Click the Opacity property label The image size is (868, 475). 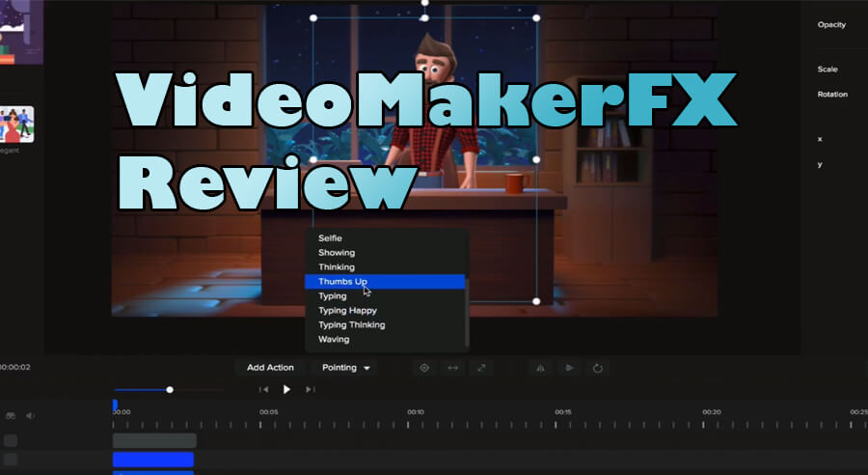pyautogui.click(x=831, y=24)
